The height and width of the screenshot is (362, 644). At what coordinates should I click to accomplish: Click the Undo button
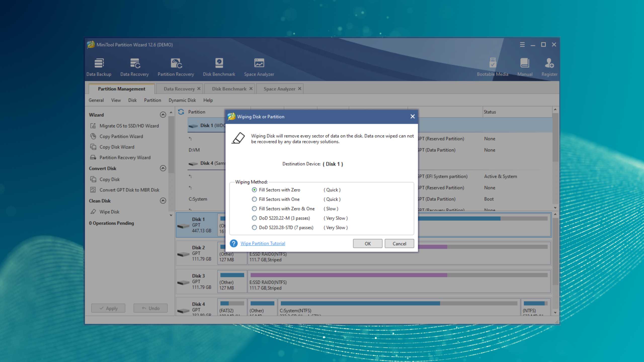[150, 308]
